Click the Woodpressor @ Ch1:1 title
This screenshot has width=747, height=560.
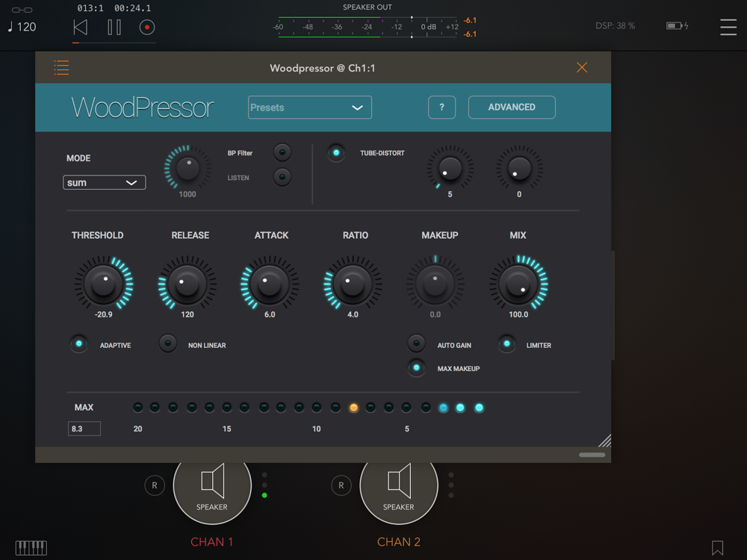point(323,68)
